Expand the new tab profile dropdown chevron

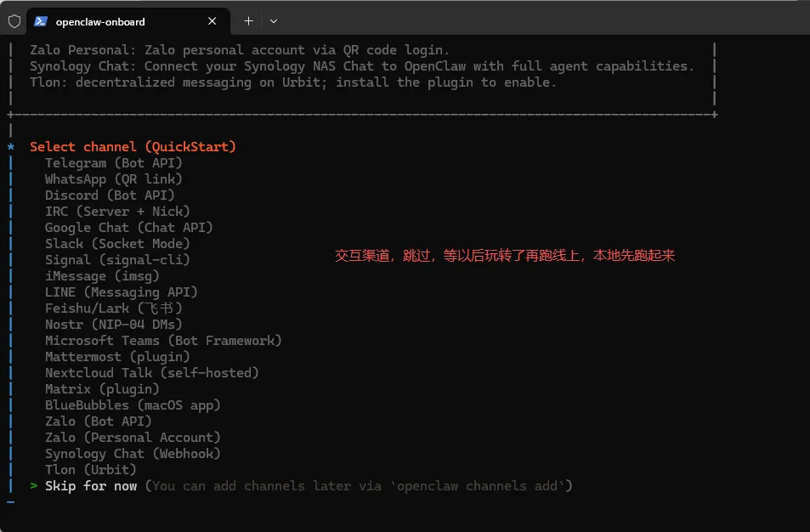coord(274,21)
